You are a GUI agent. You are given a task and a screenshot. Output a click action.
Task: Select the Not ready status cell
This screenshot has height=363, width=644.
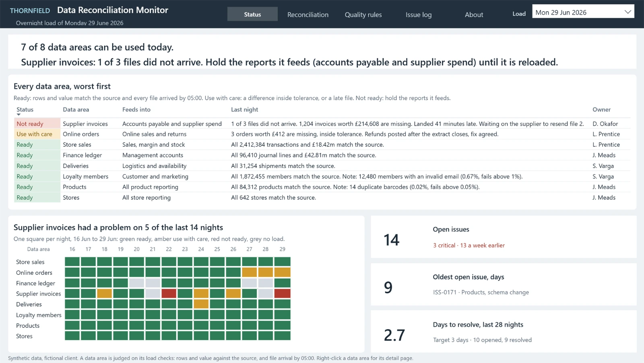point(37,124)
